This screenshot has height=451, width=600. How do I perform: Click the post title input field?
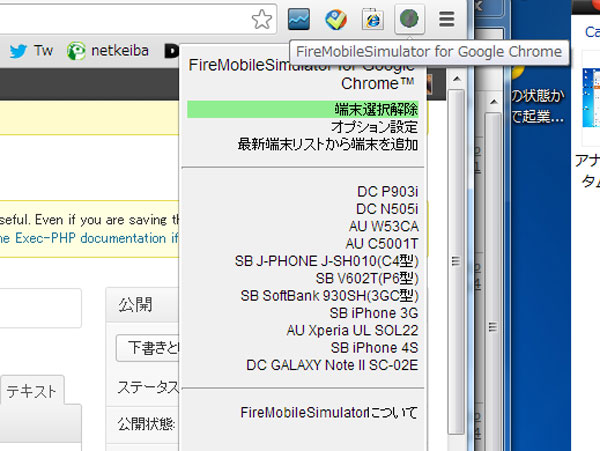(x=40, y=308)
